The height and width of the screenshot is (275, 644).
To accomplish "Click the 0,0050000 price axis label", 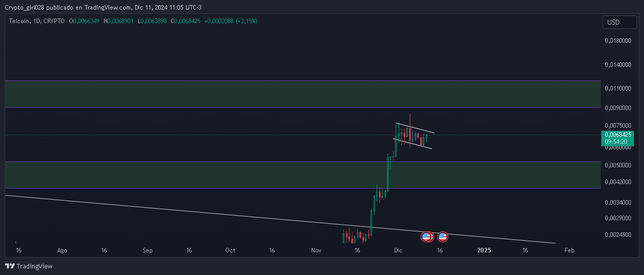I will pyautogui.click(x=618, y=165).
